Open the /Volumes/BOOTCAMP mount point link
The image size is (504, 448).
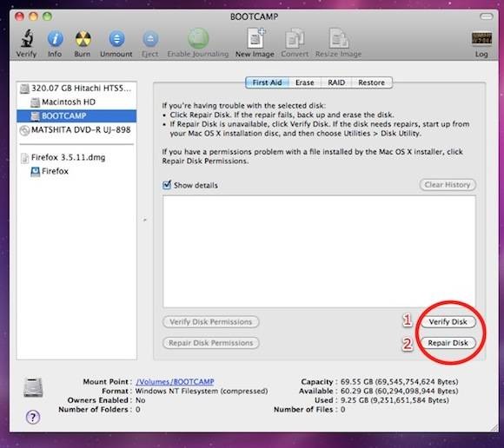pos(175,382)
